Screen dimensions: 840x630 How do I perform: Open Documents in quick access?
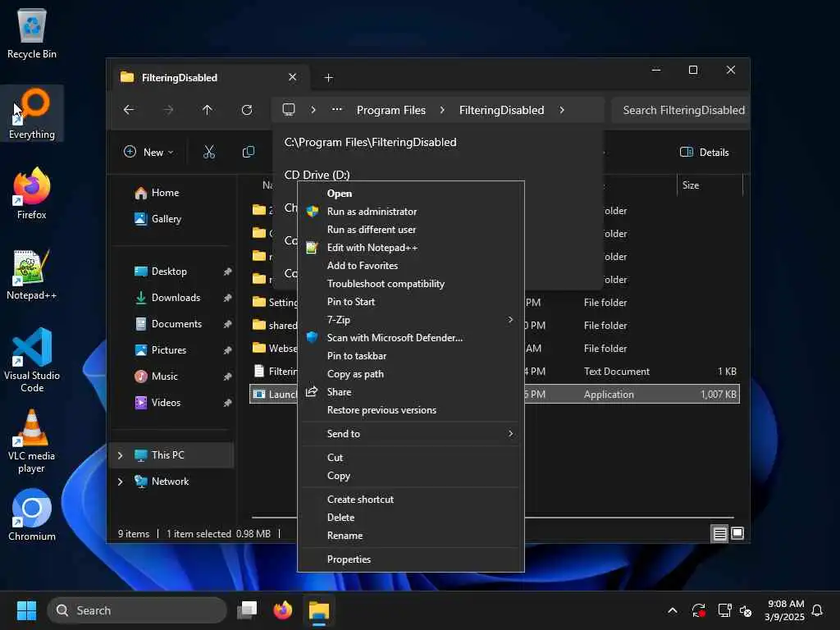point(168,324)
